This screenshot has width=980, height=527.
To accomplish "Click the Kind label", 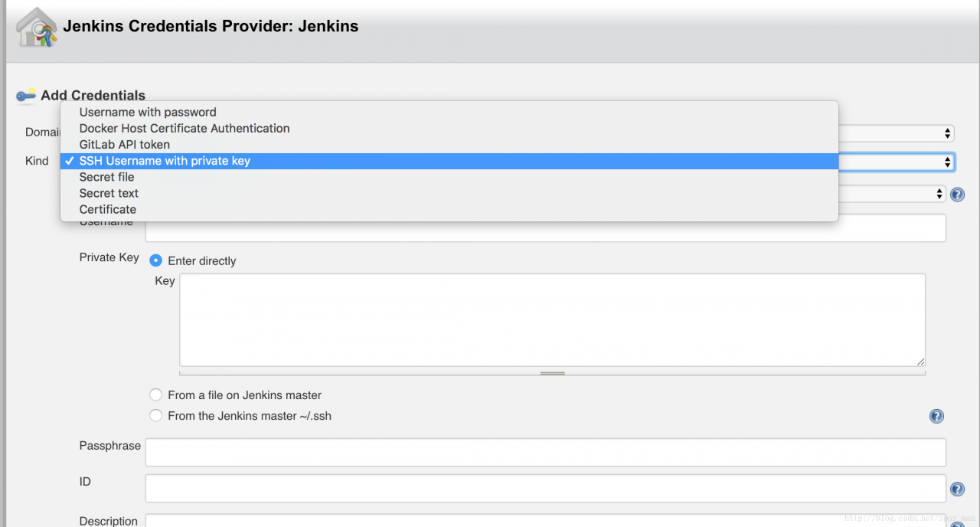I will pyautogui.click(x=37, y=161).
